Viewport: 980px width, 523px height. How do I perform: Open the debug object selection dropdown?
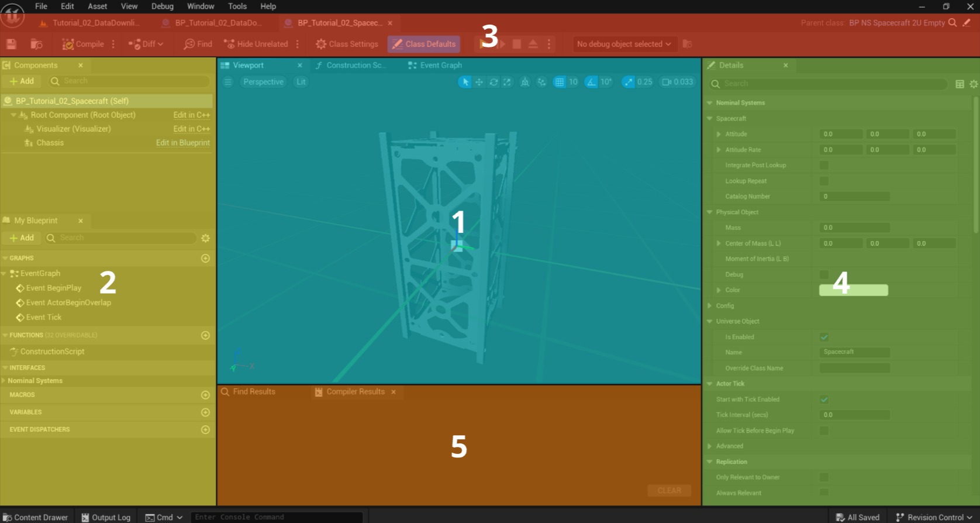click(x=624, y=44)
